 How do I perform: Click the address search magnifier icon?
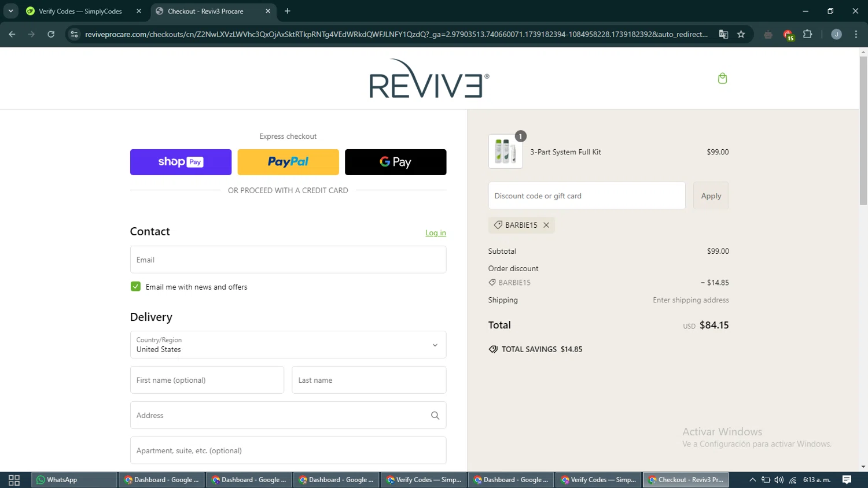(x=435, y=415)
